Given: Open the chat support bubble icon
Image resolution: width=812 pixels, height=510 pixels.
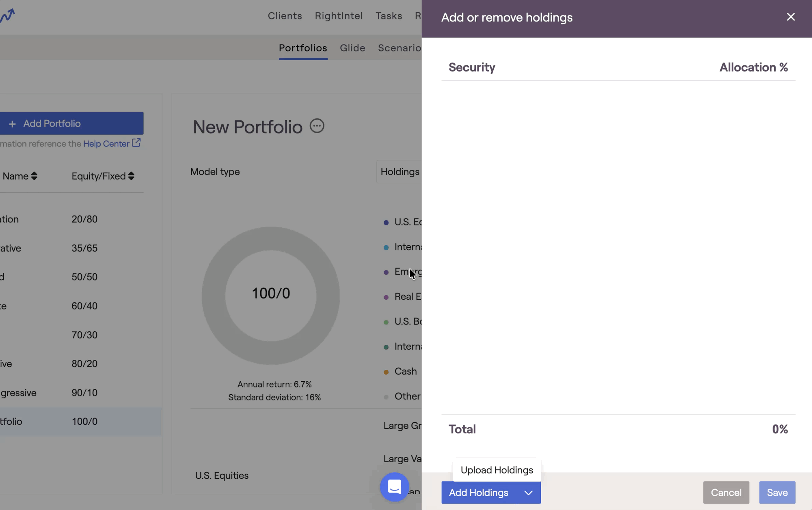Looking at the screenshot, I should coord(394,486).
